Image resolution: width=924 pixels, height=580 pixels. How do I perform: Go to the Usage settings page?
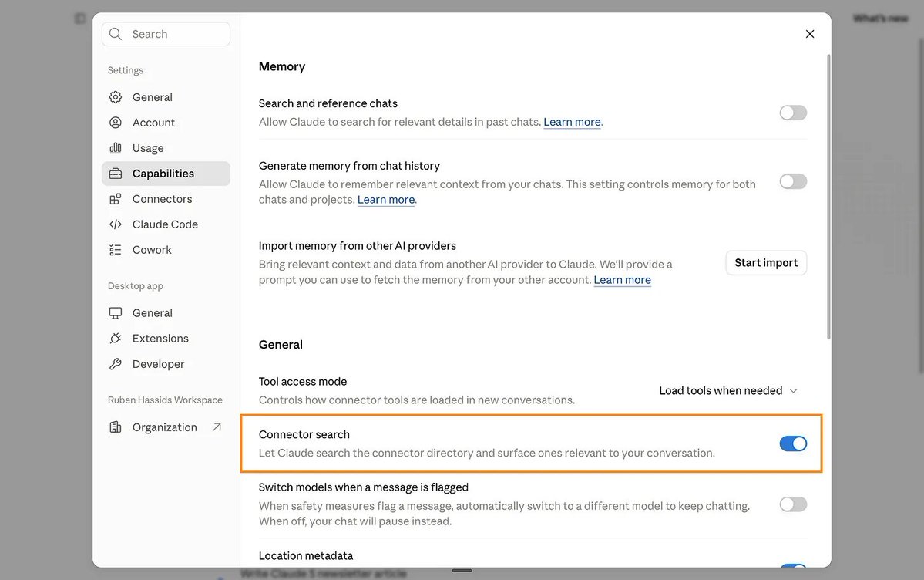pos(166,147)
